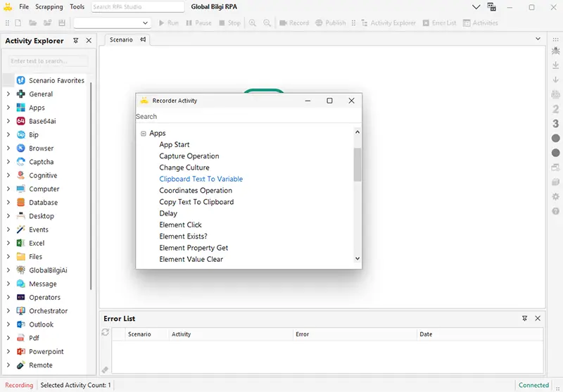The height and width of the screenshot is (392, 563).
Task: Expand the Cognitive category
Action: [x=8, y=175]
